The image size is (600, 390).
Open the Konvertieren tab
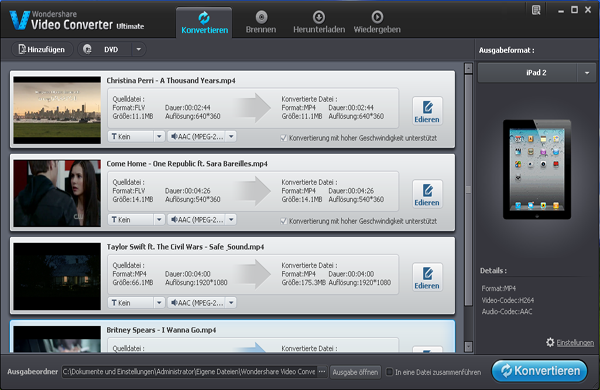pos(204,23)
